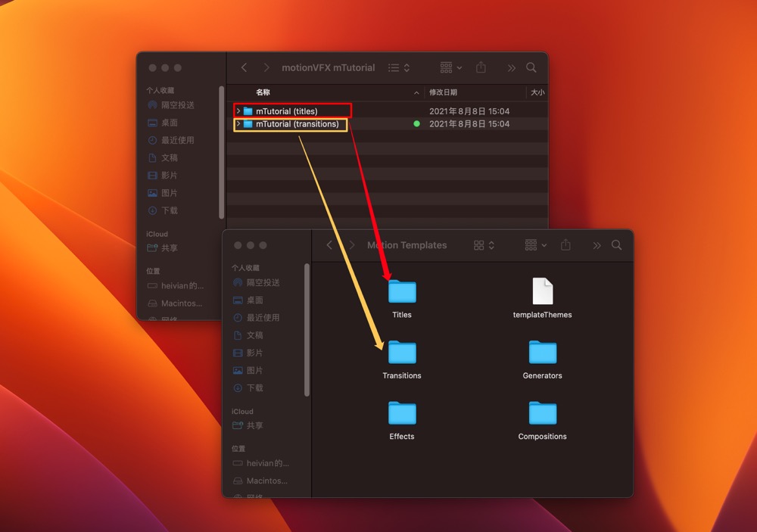Expand the overflow chevron in the toolbar
The image size is (757, 532).
509,67
